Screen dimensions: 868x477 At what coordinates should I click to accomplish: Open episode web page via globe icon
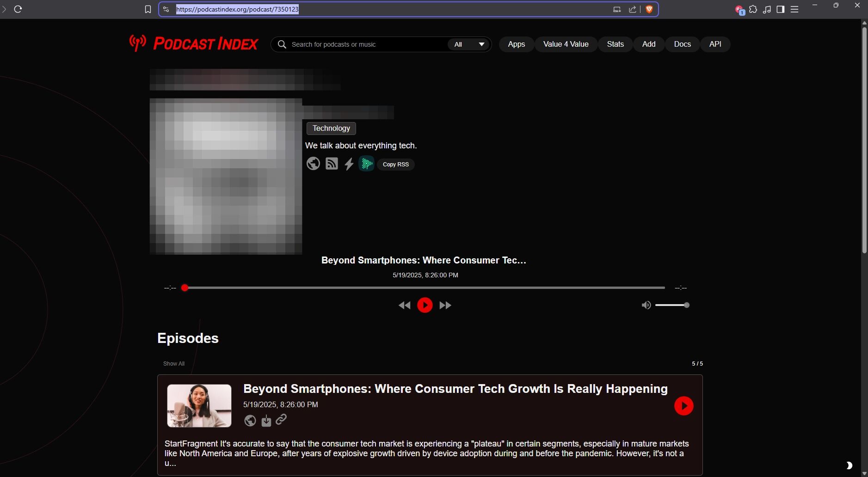point(250,421)
